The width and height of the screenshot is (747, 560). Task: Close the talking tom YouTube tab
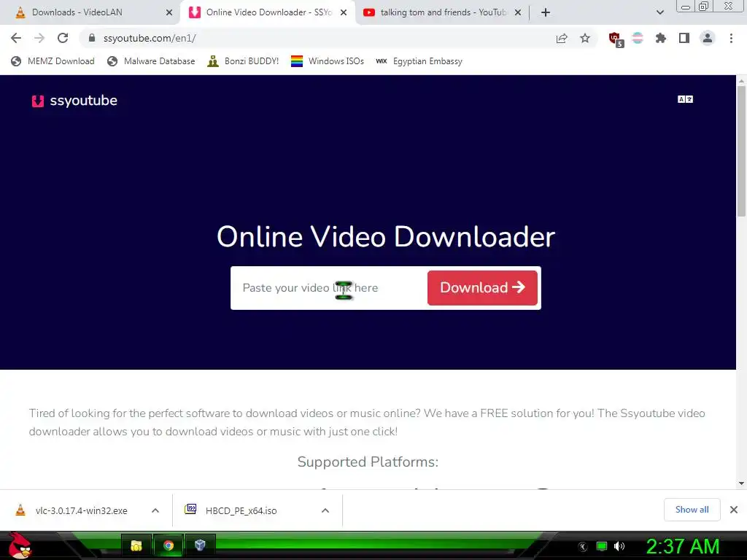[x=518, y=12]
